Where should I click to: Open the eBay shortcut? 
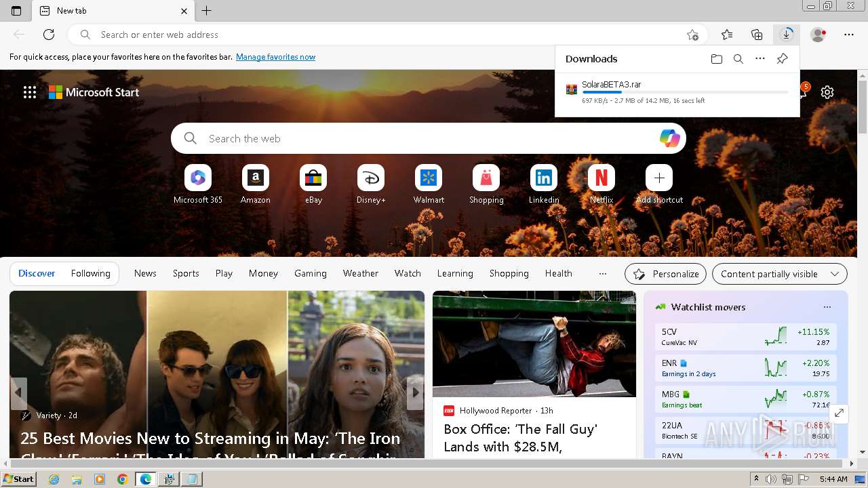coord(313,184)
